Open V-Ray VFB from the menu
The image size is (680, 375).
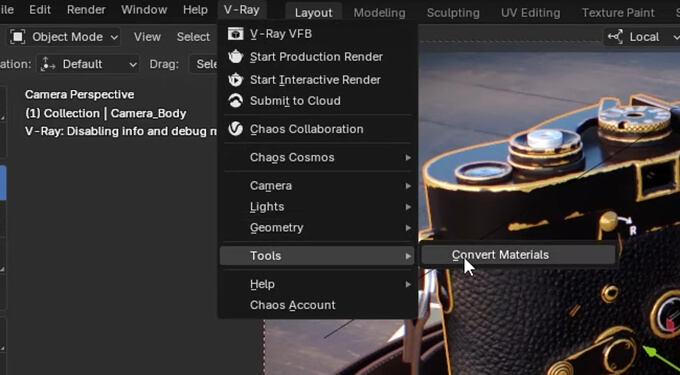tap(318, 34)
